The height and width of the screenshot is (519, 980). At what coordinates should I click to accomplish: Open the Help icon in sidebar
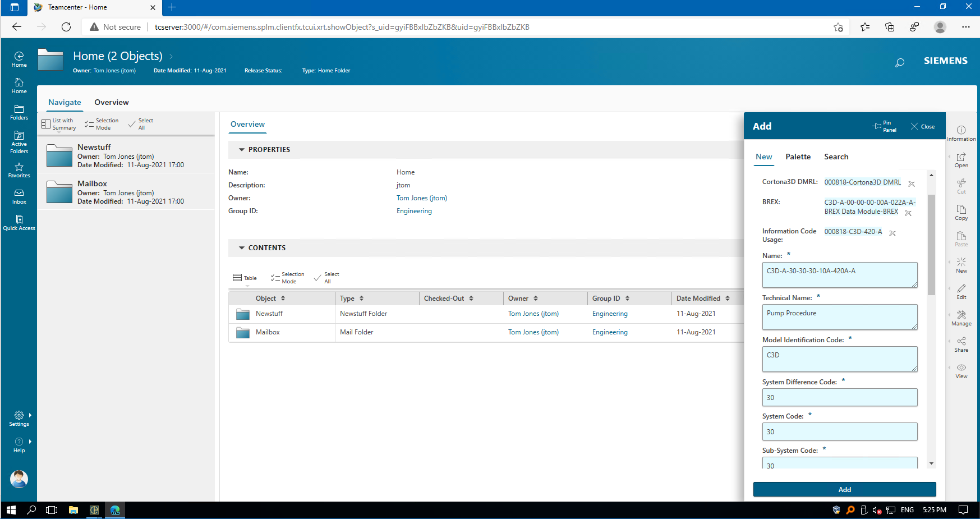coord(19,445)
